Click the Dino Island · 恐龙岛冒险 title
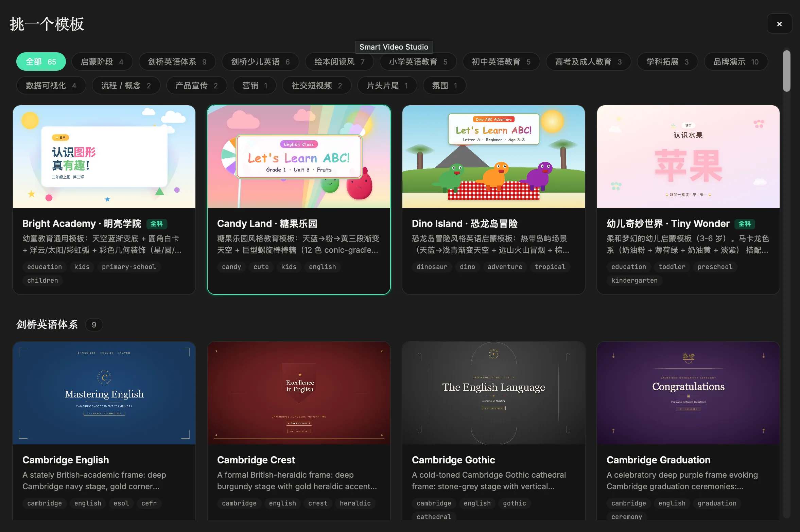 click(465, 224)
